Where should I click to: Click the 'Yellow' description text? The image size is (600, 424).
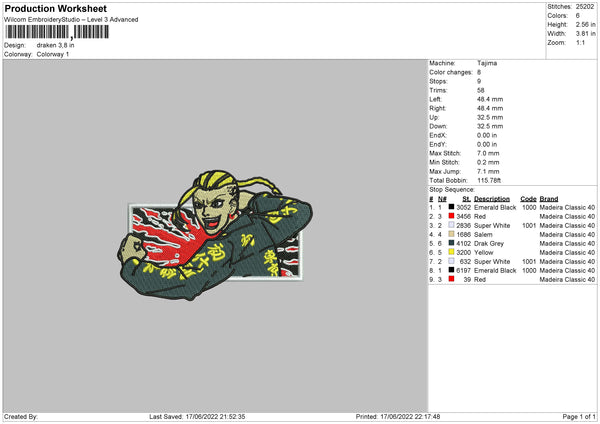pos(484,252)
